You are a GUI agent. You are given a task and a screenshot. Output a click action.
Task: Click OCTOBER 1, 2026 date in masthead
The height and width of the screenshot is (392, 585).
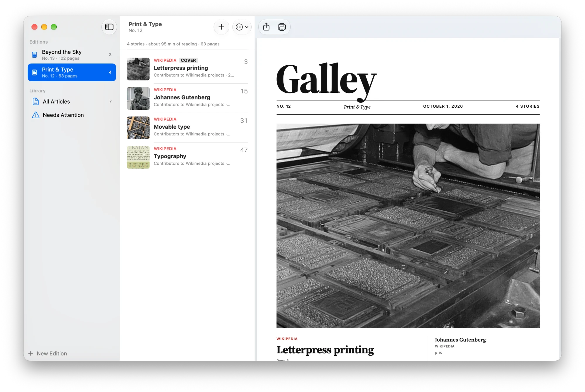point(443,106)
